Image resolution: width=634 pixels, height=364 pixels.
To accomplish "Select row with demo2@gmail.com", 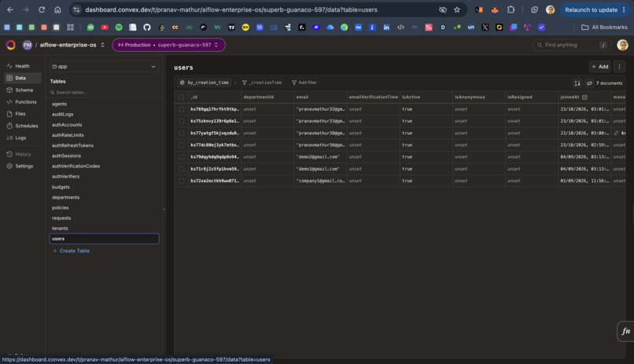I will pos(181,156).
